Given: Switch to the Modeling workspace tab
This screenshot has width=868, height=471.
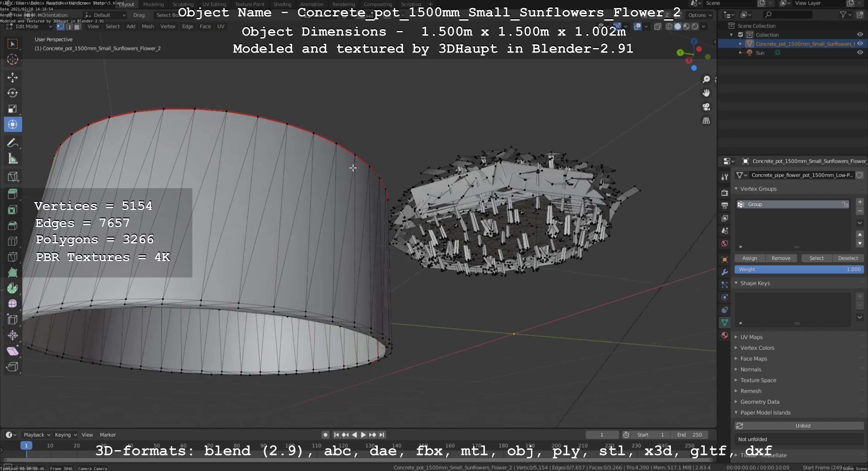Looking at the screenshot, I should tap(153, 4).
